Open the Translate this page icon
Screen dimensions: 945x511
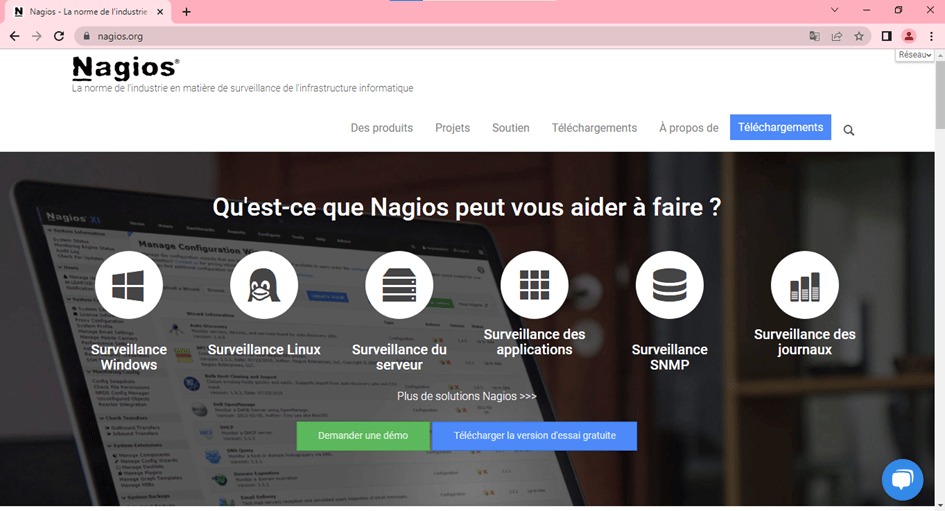(814, 36)
